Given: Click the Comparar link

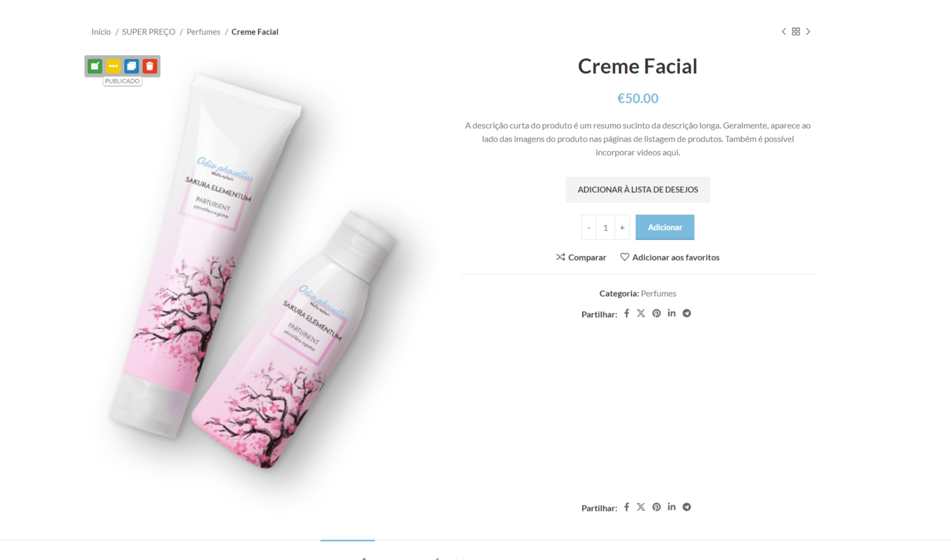Looking at the screenshot, I should pyautogui.click(x=581, y=257).
